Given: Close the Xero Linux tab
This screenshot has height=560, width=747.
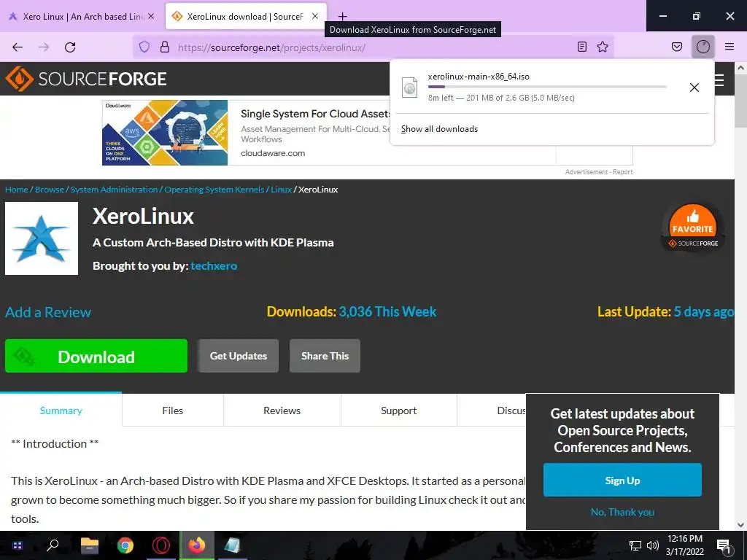Looking at the screenshot, I should point(151,16).
